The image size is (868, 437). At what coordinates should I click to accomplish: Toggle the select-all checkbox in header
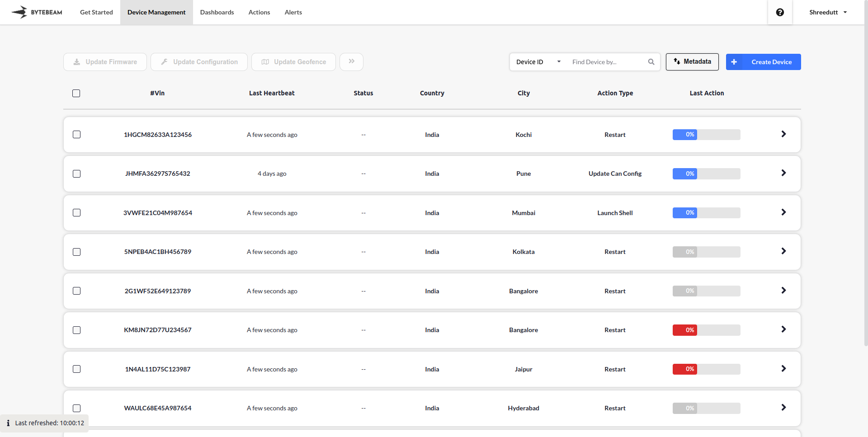tap(76, 93)
